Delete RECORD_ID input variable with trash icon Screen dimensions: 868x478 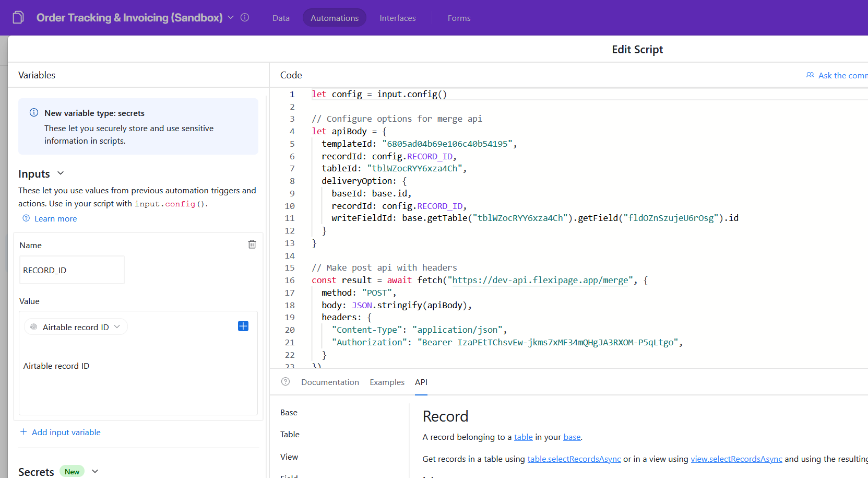252,244
